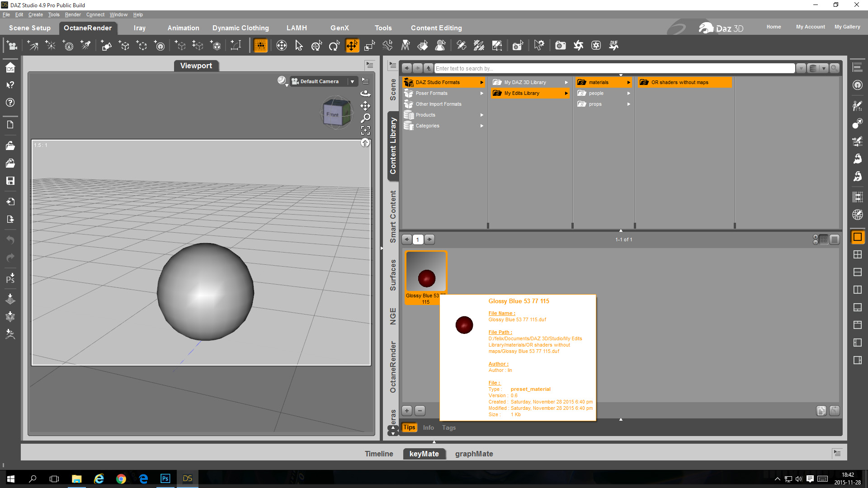
Task: Toggle list view in content browser
Action: click(835, 239)
